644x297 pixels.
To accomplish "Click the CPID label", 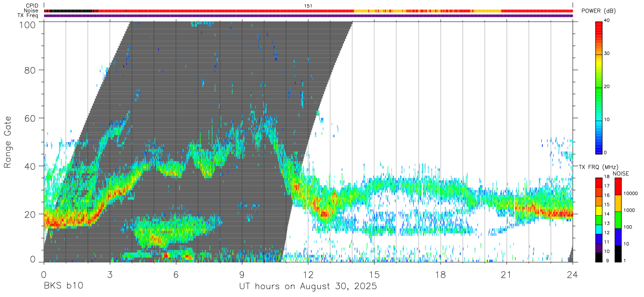I will [31, 6].
